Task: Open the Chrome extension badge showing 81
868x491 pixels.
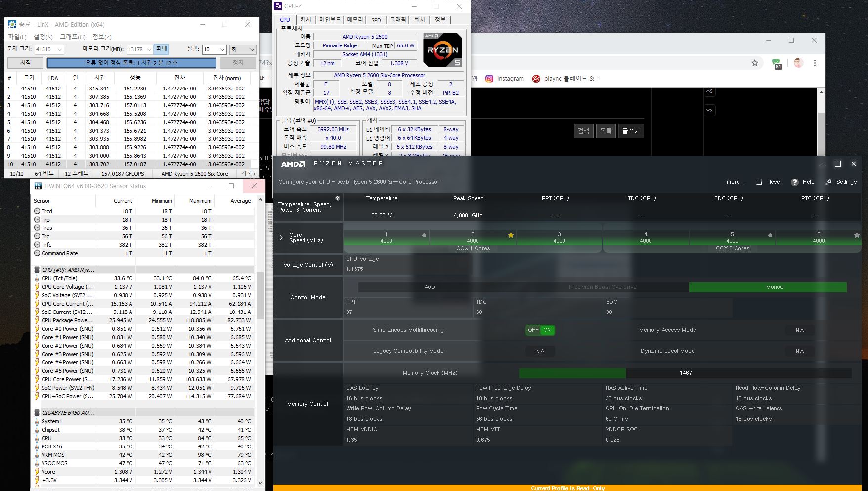Action: [x=777, y=63]
